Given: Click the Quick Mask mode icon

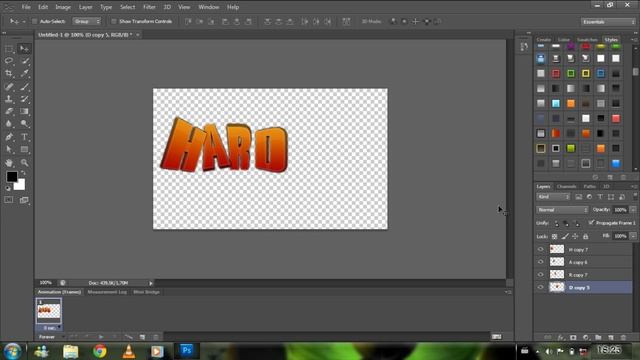Looking at the screenshot, I should point(9,200).
